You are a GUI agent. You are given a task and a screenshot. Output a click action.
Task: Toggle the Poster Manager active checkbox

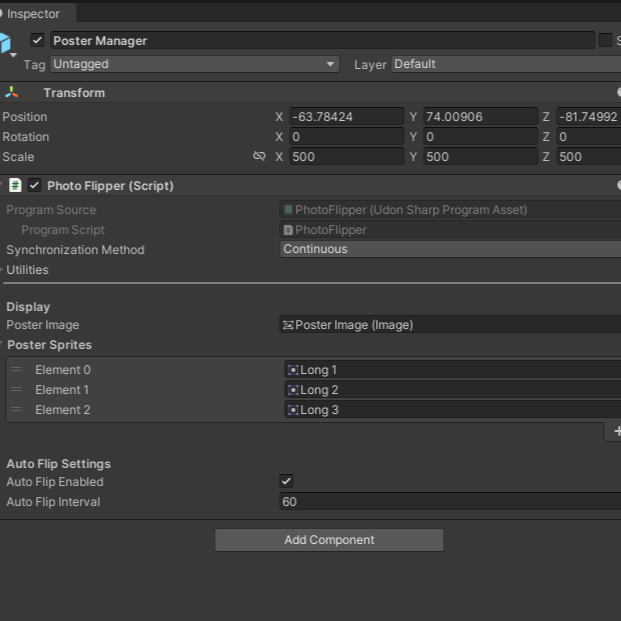pyautogui.click(x=38, y=40)
